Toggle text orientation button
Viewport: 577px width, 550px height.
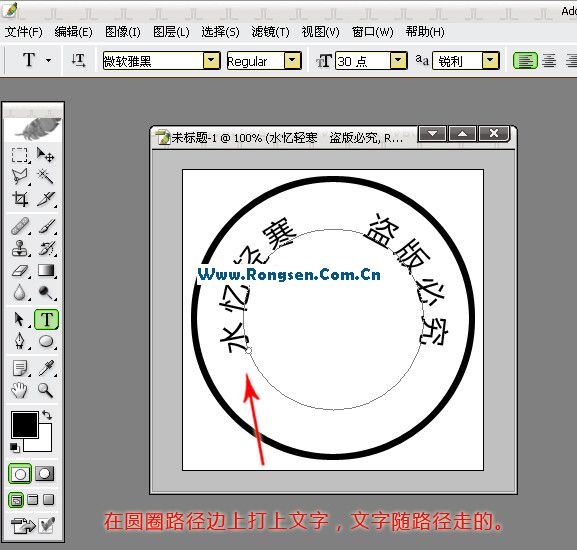tap(78, 60)
